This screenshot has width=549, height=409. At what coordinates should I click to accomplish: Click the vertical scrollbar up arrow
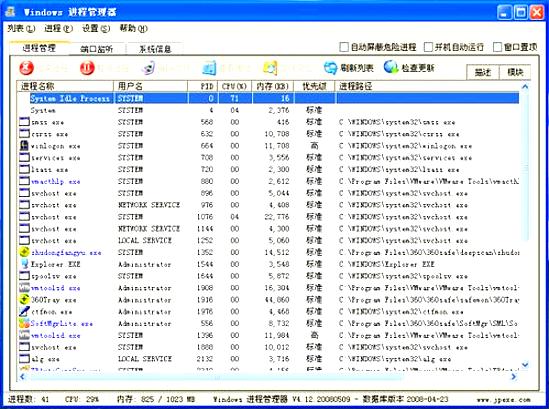(525, 86)
